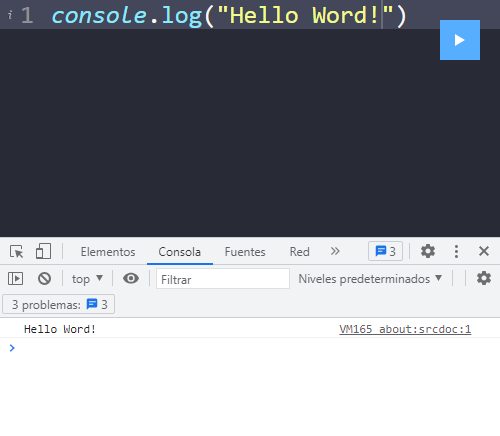Open console settings gear beside log levels
Image resolution: width=500 pixels, height=436 pixels.
(x=484, y=278)
